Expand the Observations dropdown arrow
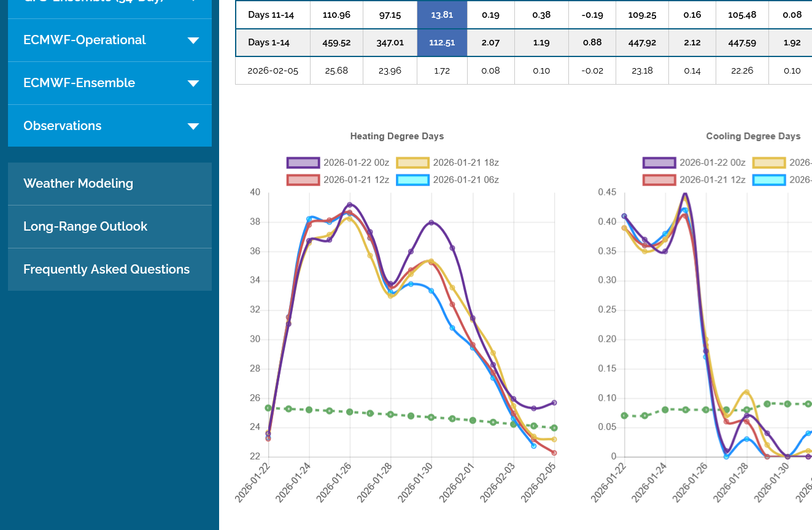Viewport: 812px width, 530px height. (193, 126)
